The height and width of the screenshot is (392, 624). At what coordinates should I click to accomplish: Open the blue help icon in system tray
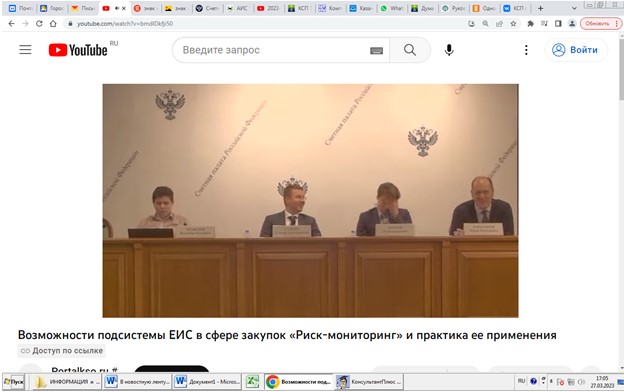[x=533, y=381]
